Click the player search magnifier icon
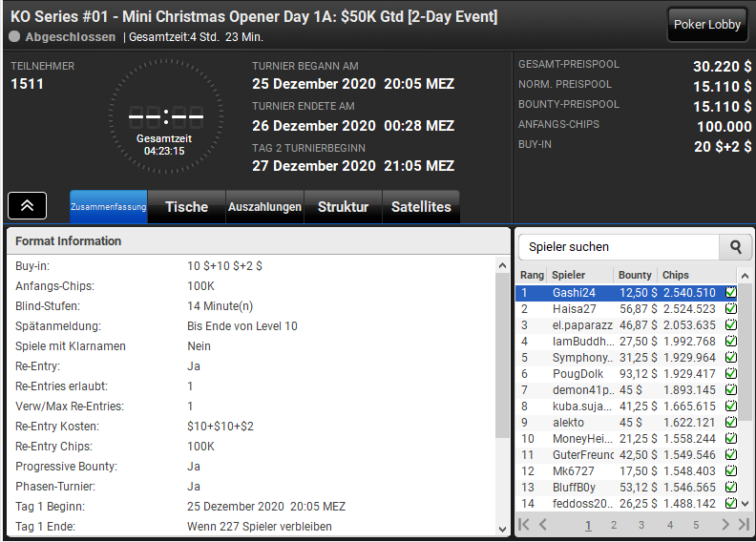Image resolution: width=756 pixels, height=542 pixels. coord(735,247)
